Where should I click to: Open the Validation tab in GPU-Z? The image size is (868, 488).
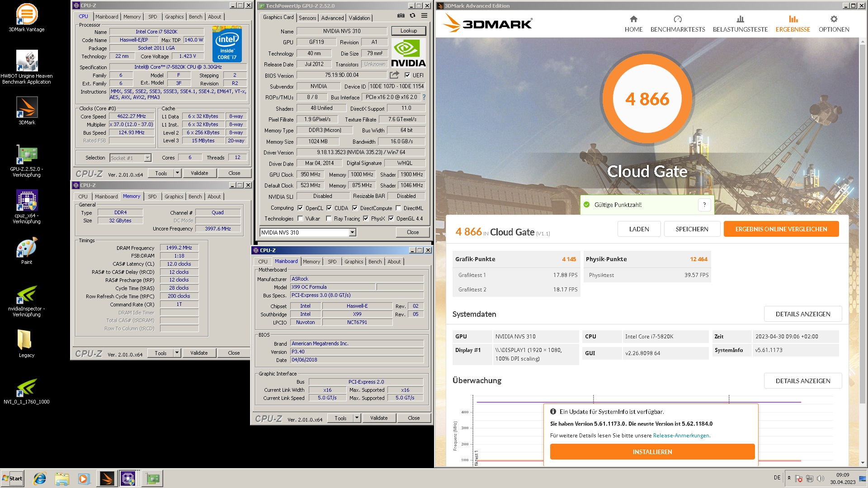click(x=359, y=18)
